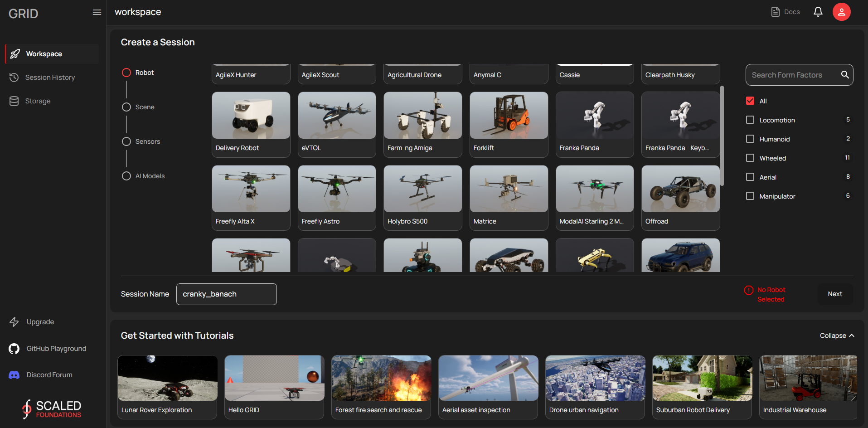
Task: Open notifications bell
Action: click(818, 12)
